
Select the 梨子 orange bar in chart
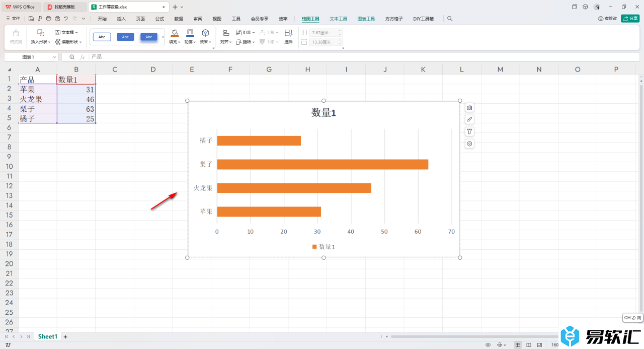tap(323, 164)
